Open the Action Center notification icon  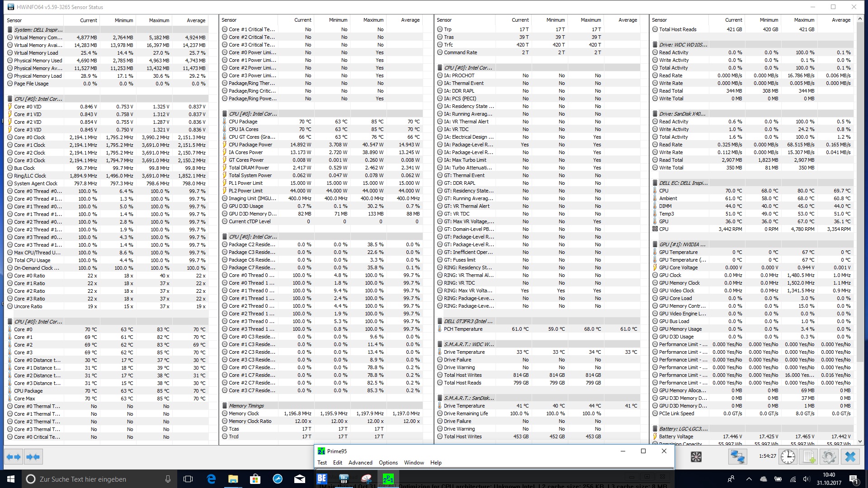click(854, 479)
